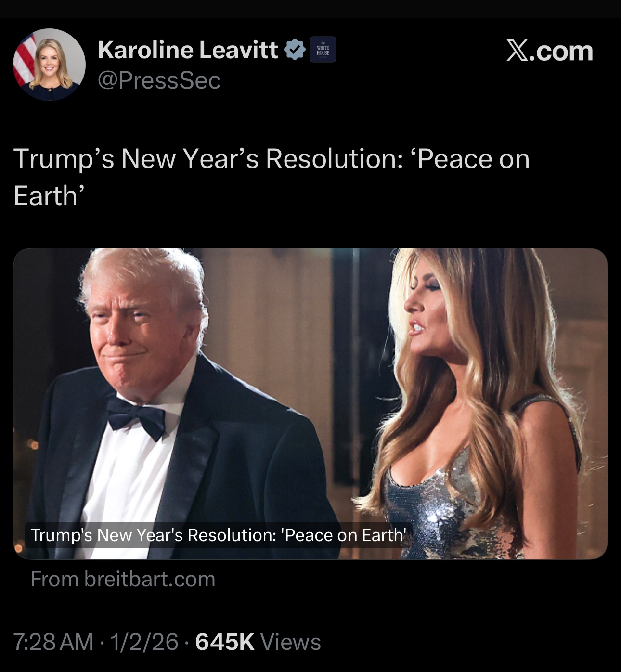Image resolution: width=621 pixels, height=672 pixels.
Task: Click the Karoline Leavitt display name
Action: [188, 50]
